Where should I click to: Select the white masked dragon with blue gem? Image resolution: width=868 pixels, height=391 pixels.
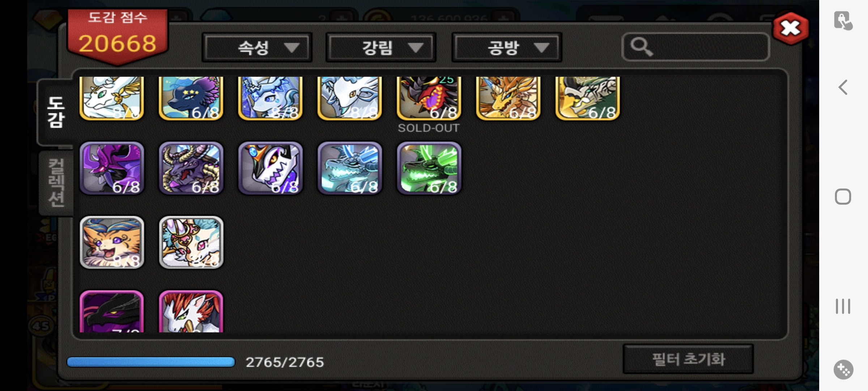(x=270, y=168)
